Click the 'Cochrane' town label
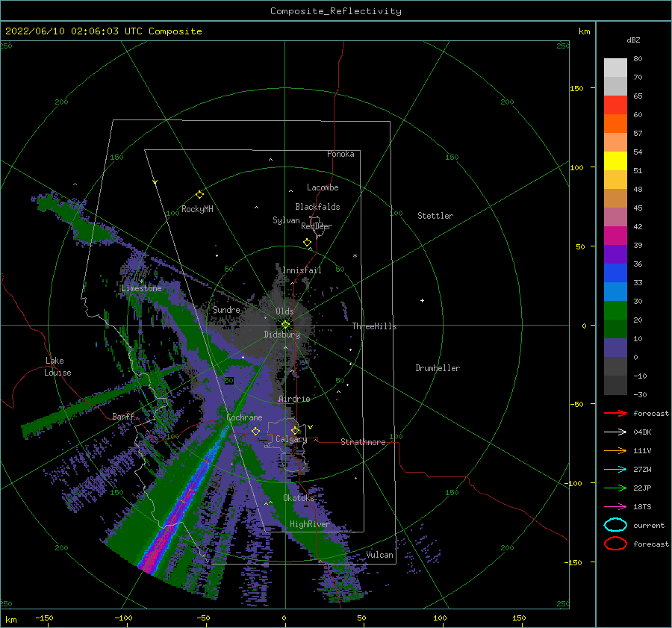This screenshot has width=672, height=628. pyautogui.click(x=244, y=417)
